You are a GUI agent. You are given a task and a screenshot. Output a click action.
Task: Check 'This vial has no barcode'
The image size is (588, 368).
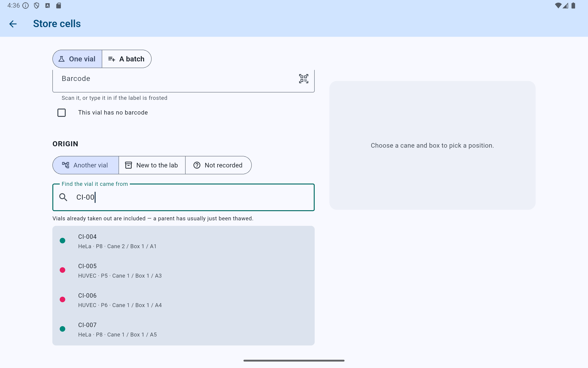click(x=62, y=113)
